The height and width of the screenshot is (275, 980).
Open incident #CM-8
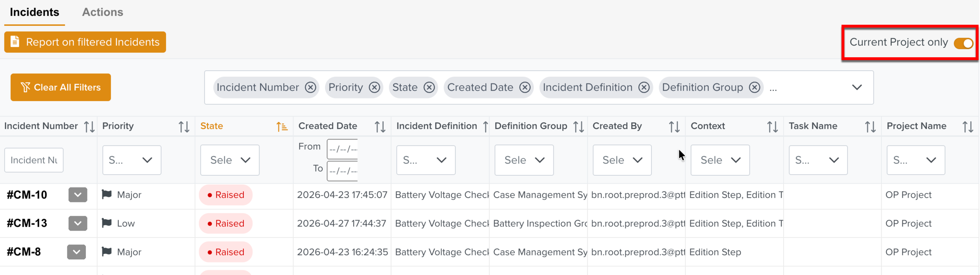pyautogui.click(x=24, y=252)
